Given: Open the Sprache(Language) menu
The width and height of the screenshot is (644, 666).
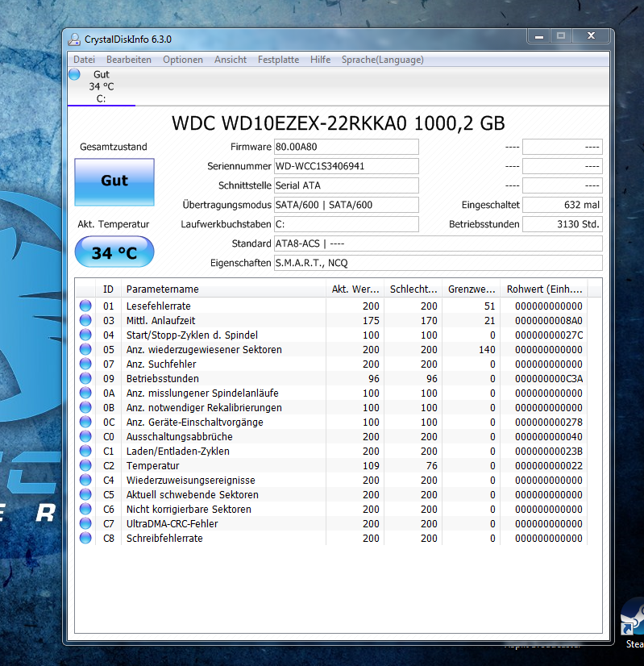Looking at the screenshot, I should tap(383, 60).
